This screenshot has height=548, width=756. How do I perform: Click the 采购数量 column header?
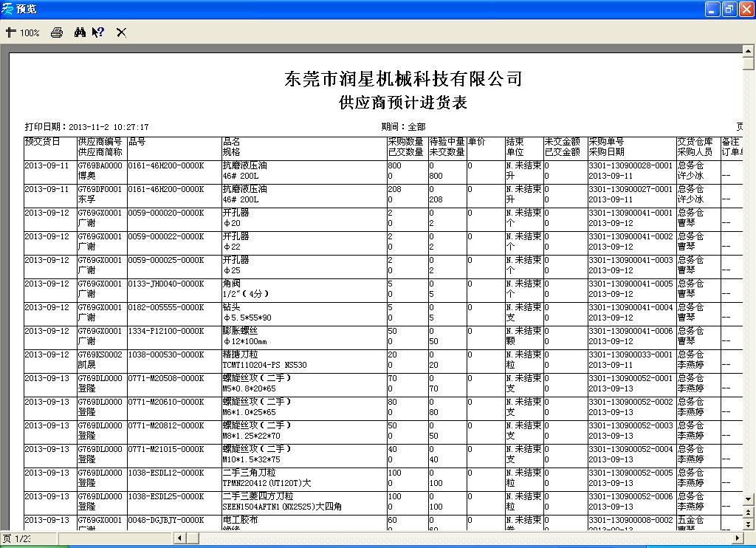[x=406, y=142]
